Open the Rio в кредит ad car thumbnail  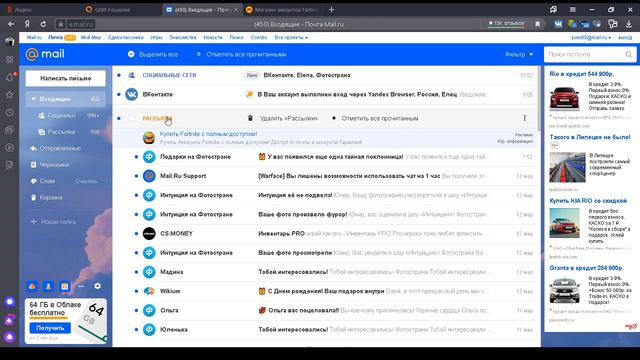tap(564, 97)
